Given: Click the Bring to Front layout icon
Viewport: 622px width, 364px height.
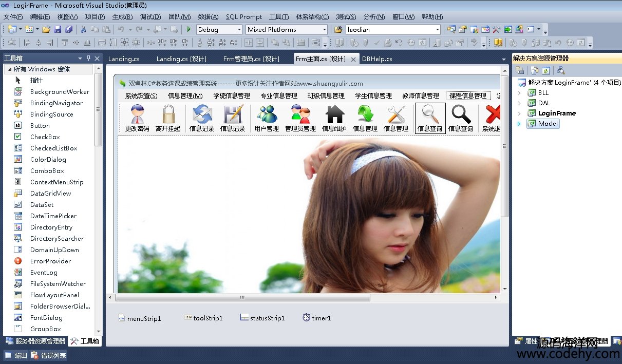Looking at the screenshot, I should point(275,43).
